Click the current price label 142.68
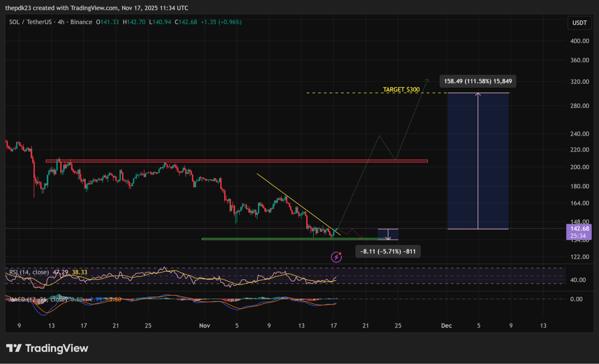The image size is (599, 364). coord(579,229)
